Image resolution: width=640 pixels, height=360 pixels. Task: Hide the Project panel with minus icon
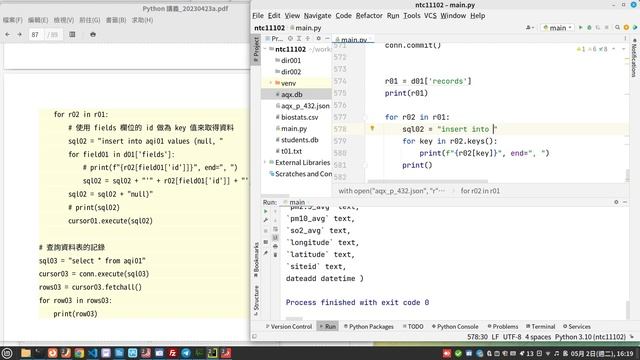pos(327,38)
